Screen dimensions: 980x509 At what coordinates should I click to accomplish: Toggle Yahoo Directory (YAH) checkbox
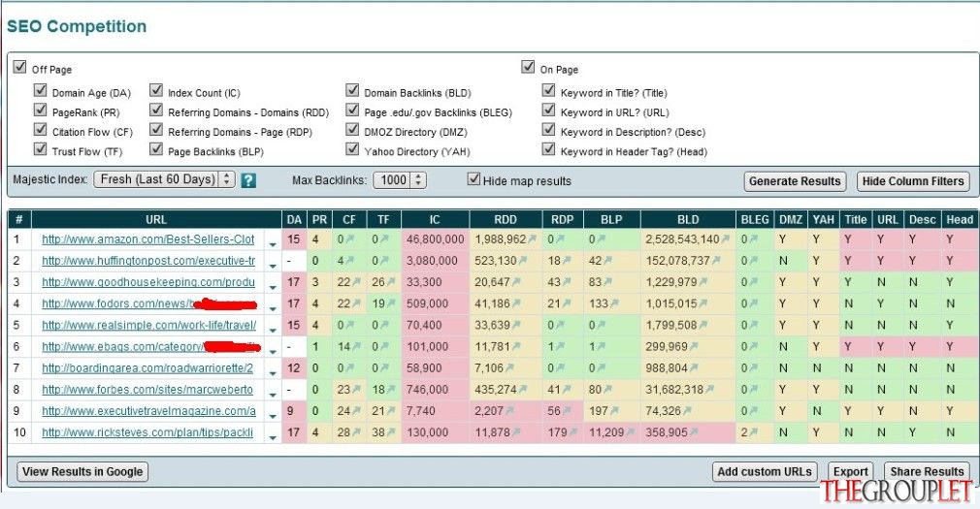352,148
